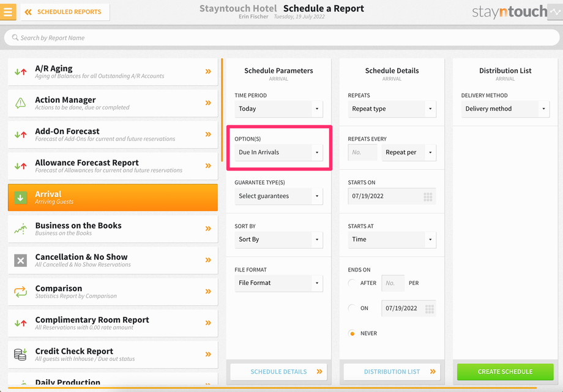Expand the Repeat per dropdown
Image resolution: width=563 pixels, height=392 pixels.
[409, 152]
